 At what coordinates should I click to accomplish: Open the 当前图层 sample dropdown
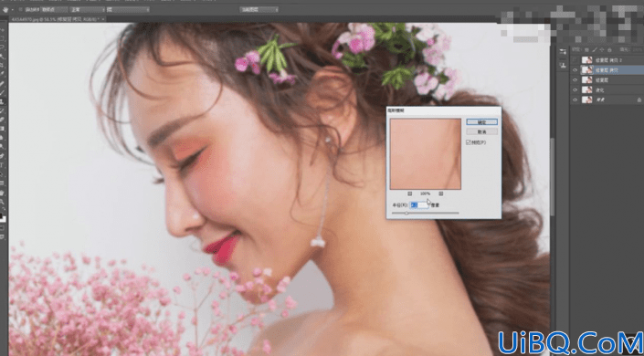259,9
